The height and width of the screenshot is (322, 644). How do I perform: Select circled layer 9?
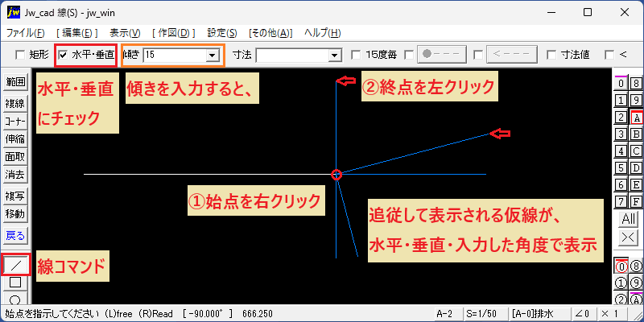(636, 283)
